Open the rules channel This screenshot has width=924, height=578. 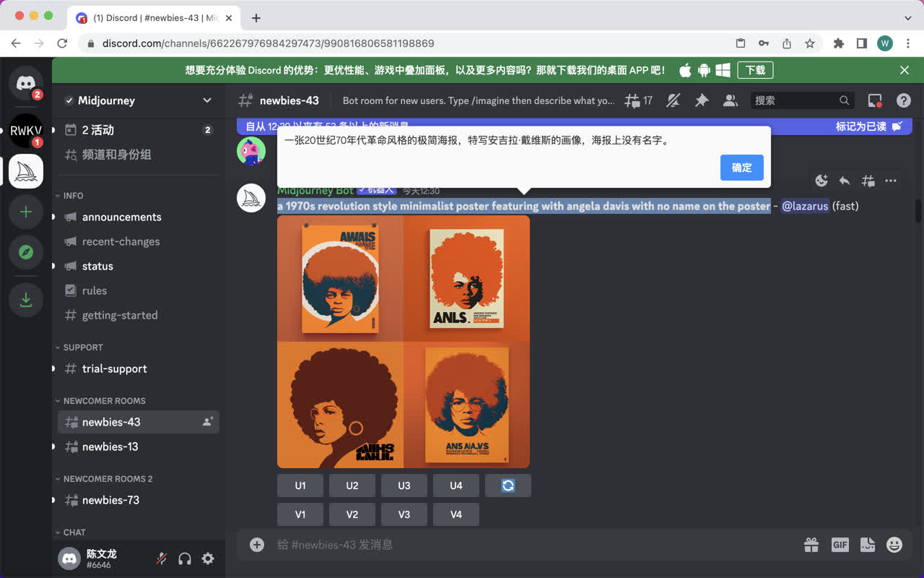[139, 290]
